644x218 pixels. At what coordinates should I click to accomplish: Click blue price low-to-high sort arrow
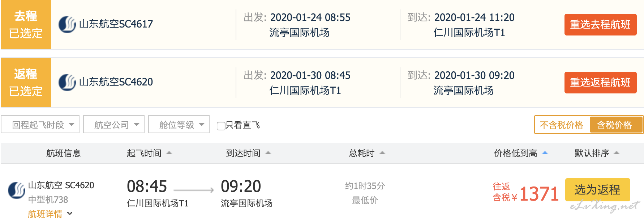point(545,153)
